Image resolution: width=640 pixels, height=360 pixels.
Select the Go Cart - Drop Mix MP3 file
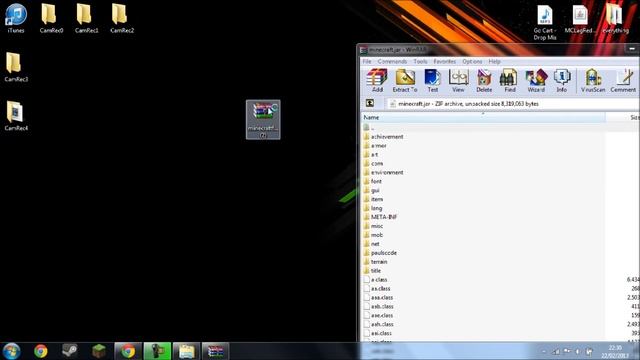545,22
